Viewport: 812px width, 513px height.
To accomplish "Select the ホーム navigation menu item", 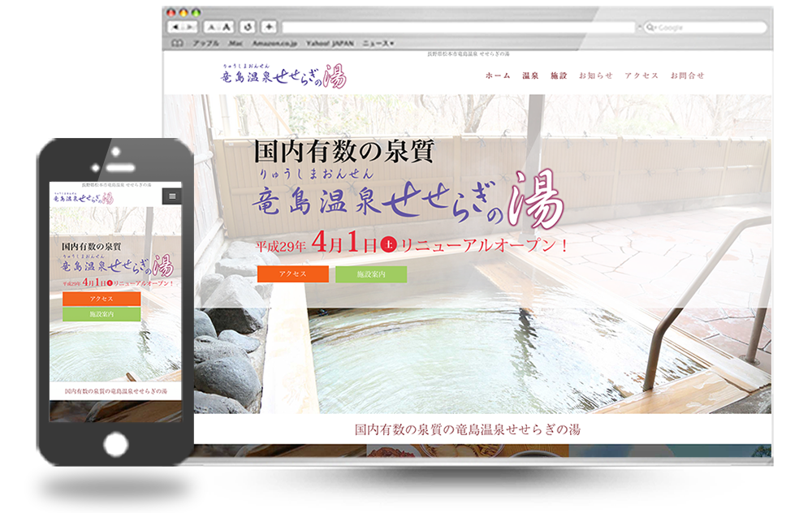I will click(498, 75).
